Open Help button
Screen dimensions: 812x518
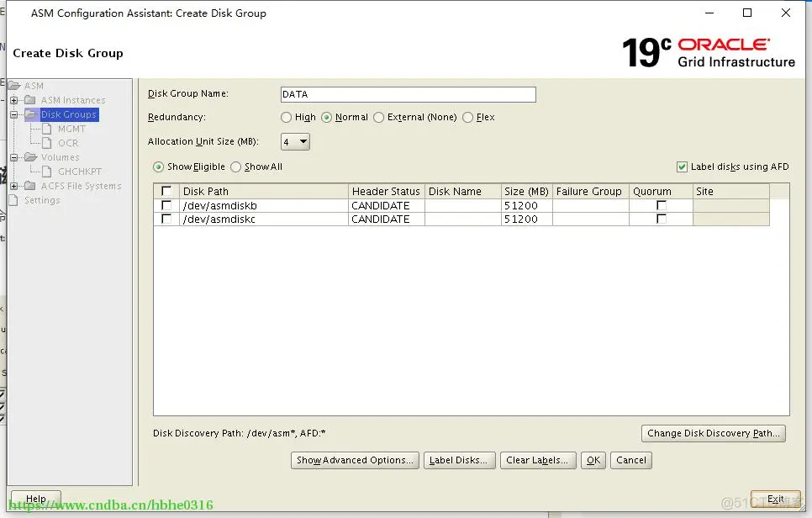coord(36,499)
